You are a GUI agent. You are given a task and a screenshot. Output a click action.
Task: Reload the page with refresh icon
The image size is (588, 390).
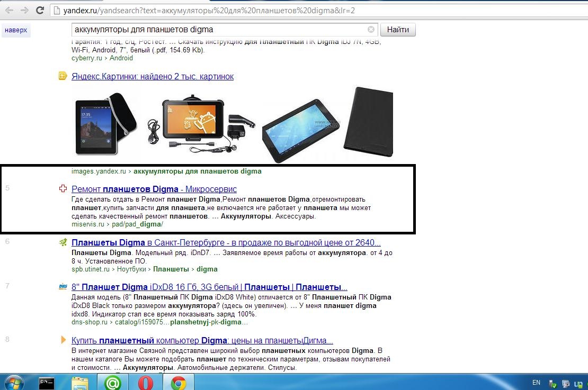(x=40, y=11)
